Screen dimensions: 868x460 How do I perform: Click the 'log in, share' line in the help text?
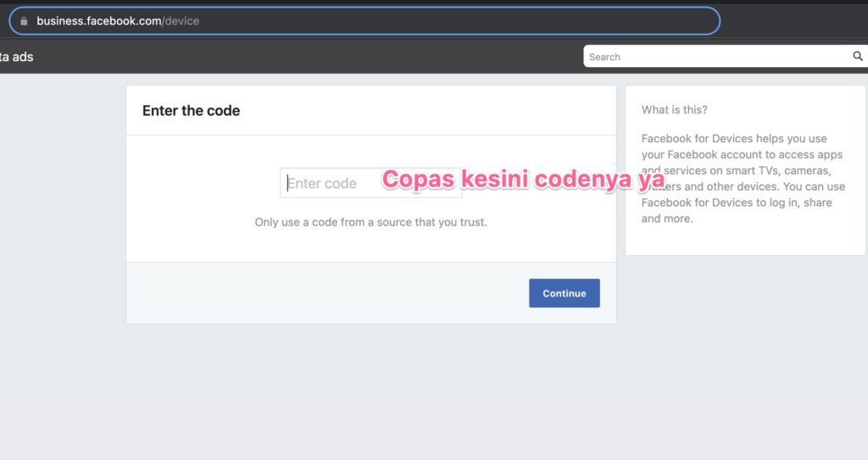736,202
